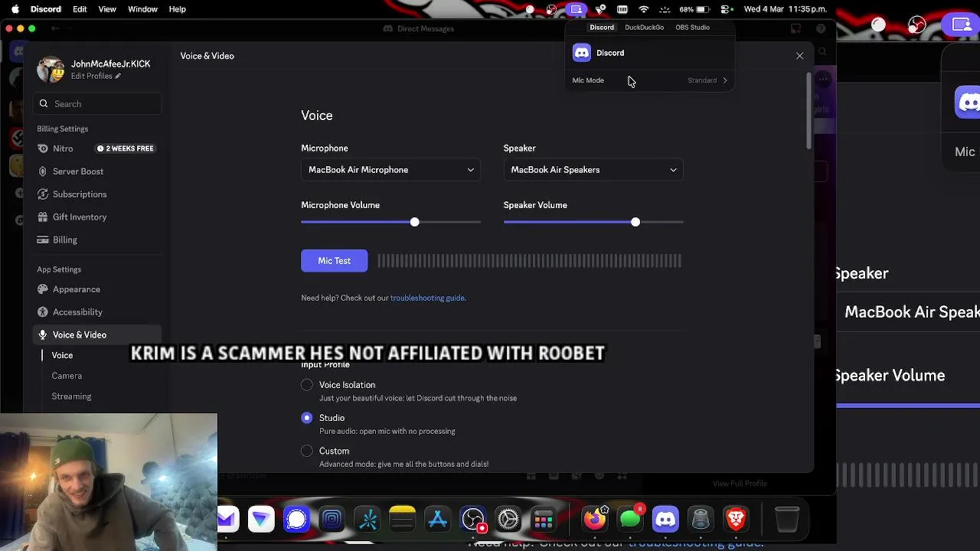
Task: Click the user avatar in settings sidebar
Action: [51, 69]
